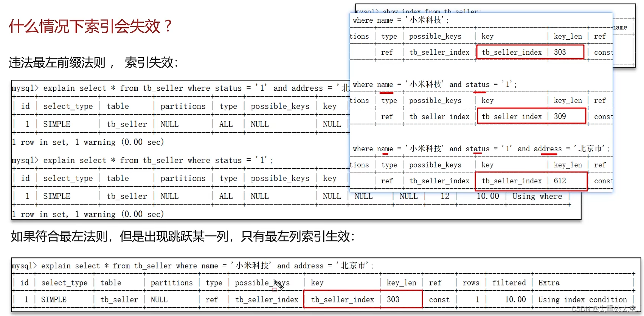The height and width of the screenshot is (316, 644).
Task: Click filtered 10.00 next to Using index condition
Action: pyautogui.click(x=515, y=299)
